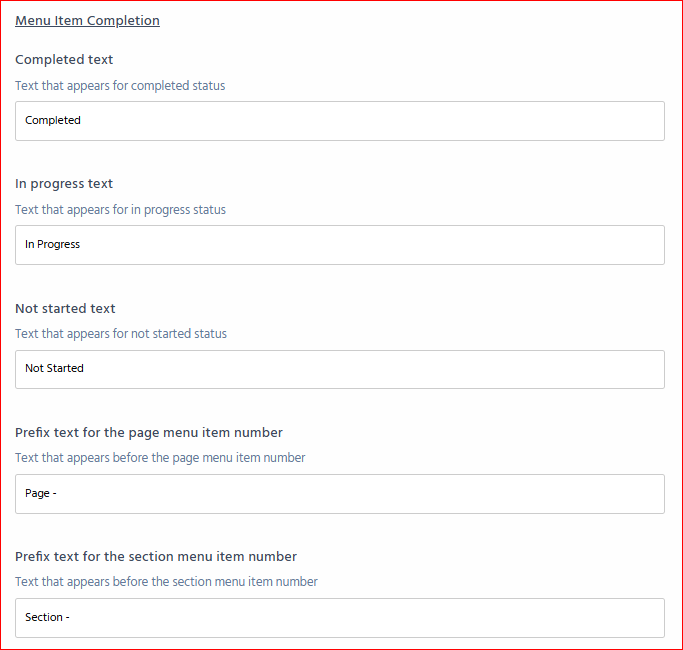Click the description about the section menu item number
683x650 pixels.
pos(166,582)
